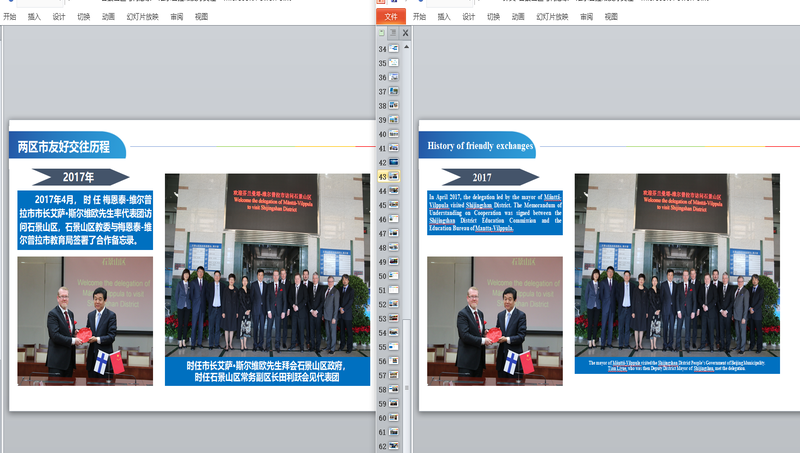Select slide 61 thumbnail
This screenshot has height=453, width=800.
393,432
